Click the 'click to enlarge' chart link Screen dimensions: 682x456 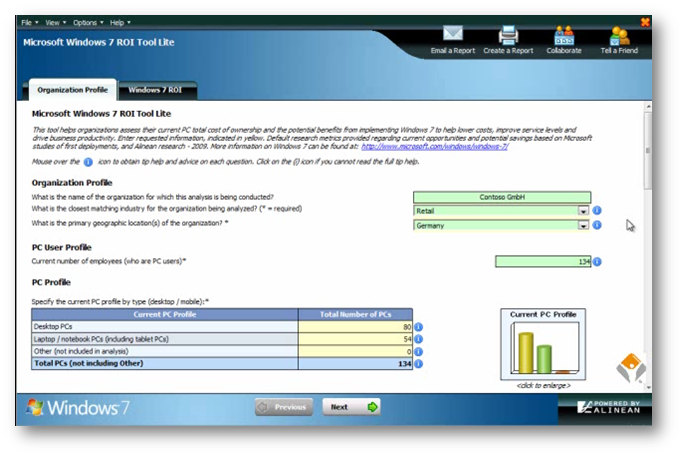pyautogui.click(x=543, y=386)
